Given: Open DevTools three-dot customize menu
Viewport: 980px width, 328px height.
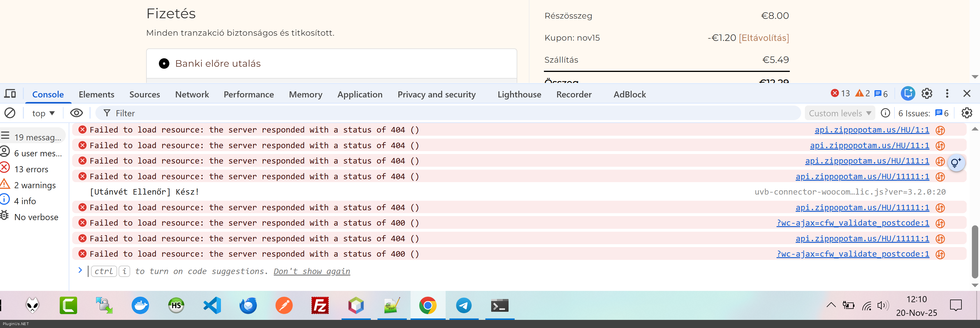Looking at the screenshot, I should pyautogui.click(x=947, y=94).
